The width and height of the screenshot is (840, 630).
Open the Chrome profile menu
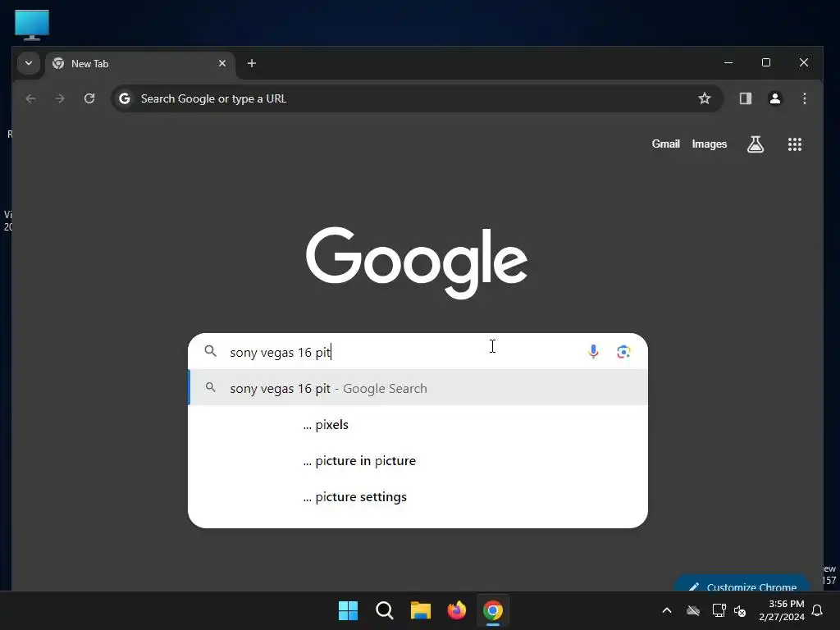coord(774,98)
